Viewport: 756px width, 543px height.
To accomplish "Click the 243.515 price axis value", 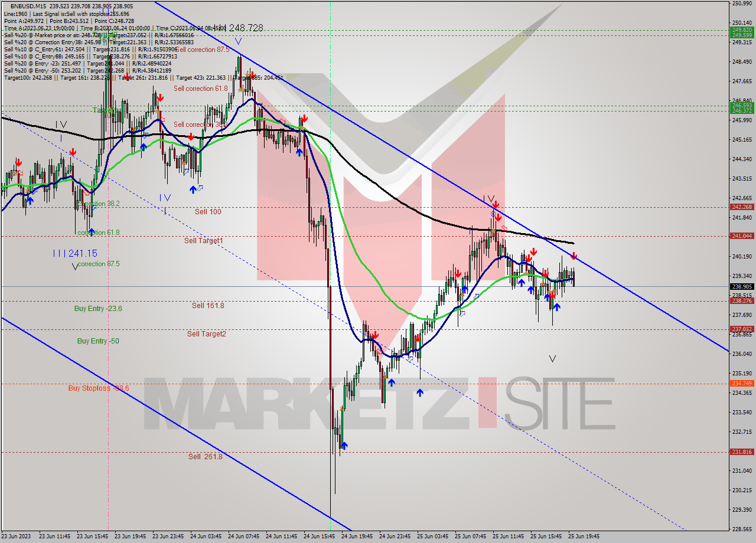I will coord(742,178).
